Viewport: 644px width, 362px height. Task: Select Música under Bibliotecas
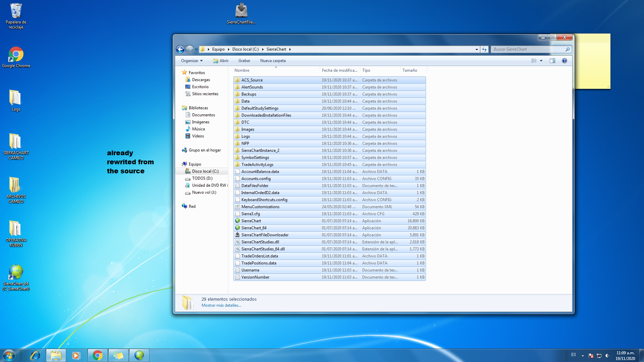[x=198, y=129]
